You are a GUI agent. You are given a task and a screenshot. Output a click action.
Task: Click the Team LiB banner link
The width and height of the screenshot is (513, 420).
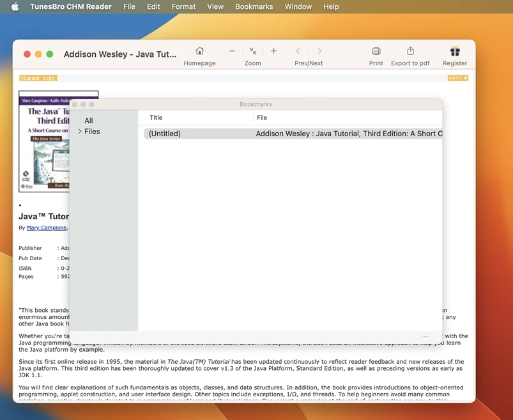36,77
